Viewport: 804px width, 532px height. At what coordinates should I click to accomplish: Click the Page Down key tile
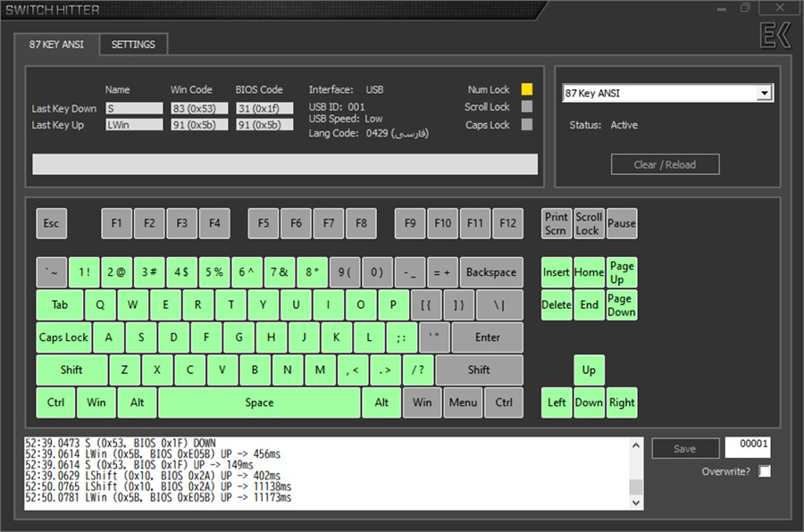coord(621,305)
